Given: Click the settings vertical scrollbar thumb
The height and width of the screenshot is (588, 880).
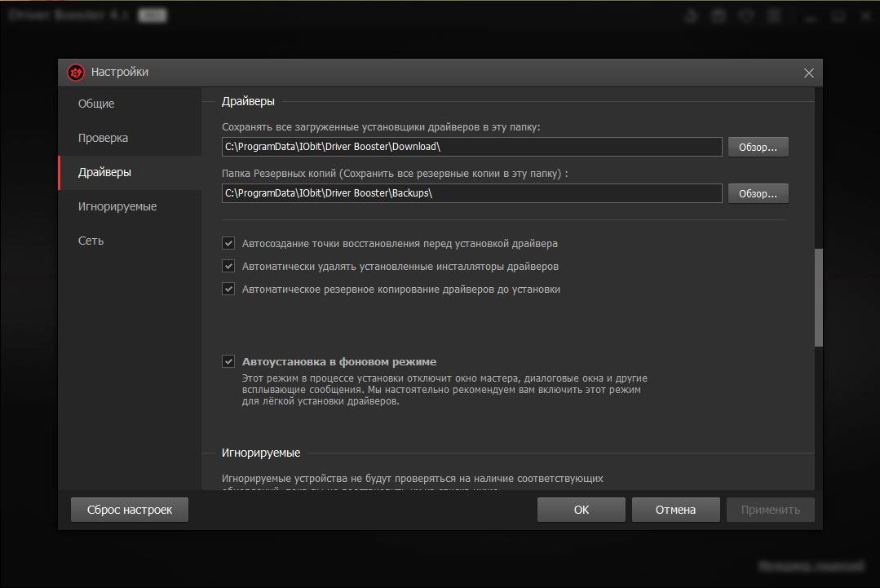Looking at the screenshot, I should point(819,298).
